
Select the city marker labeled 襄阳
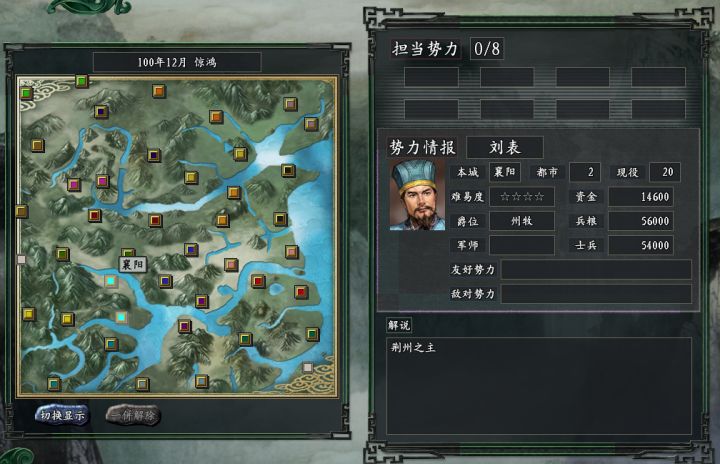coord(128,253)
